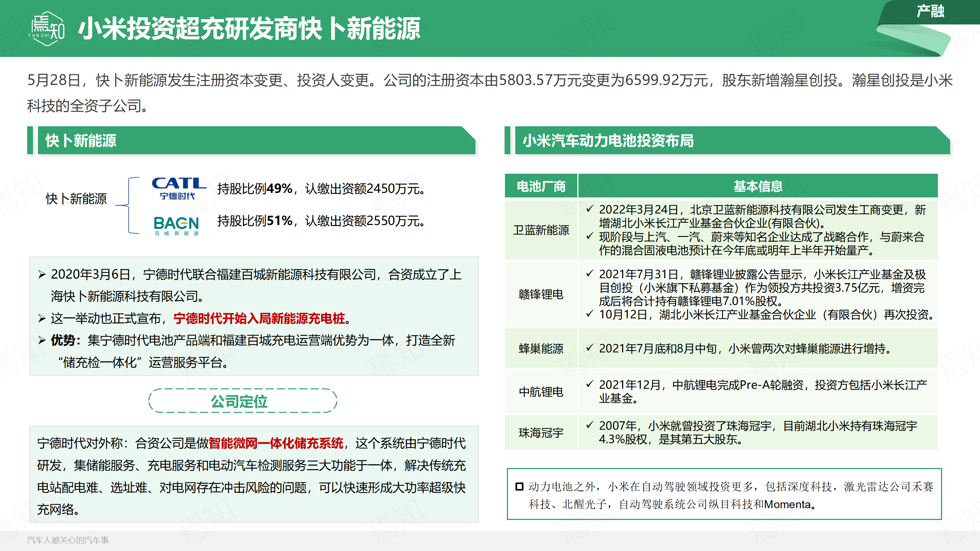Select the 基本信息 table column header
This screenshot has height=551, width=980.
click(758, 186)
